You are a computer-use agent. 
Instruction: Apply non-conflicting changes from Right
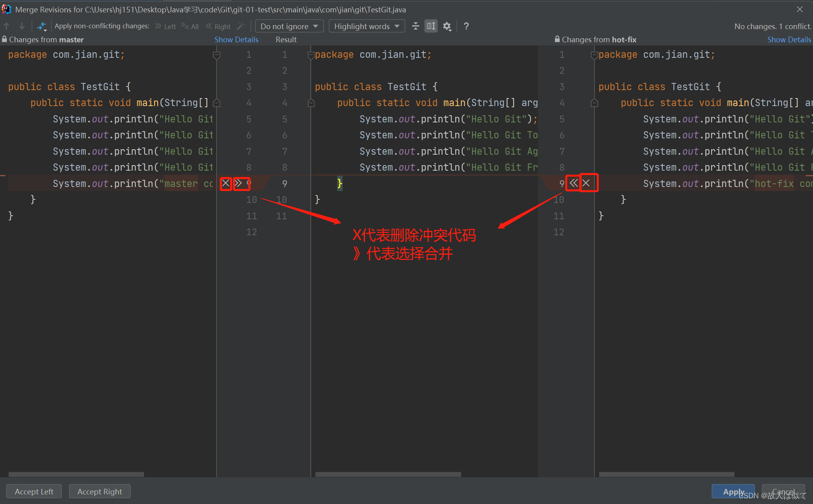[218, 26]
